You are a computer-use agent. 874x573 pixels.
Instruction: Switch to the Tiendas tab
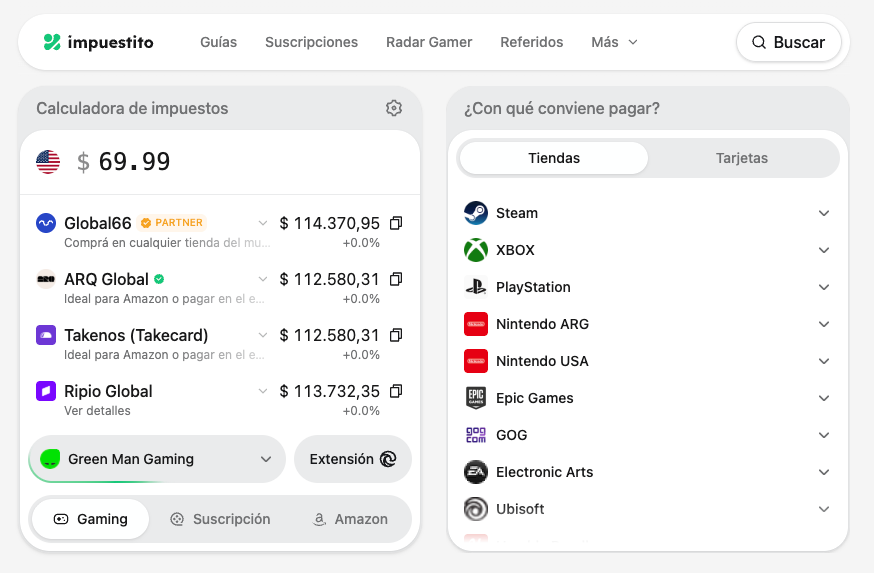pos(554,158)
